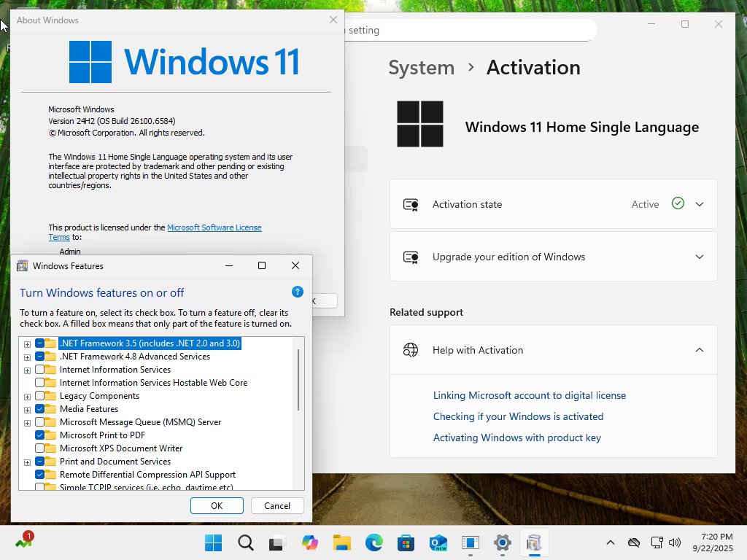747x560 pixels.
Task: Expand the Legacy Components tree node
Action: 27,396
